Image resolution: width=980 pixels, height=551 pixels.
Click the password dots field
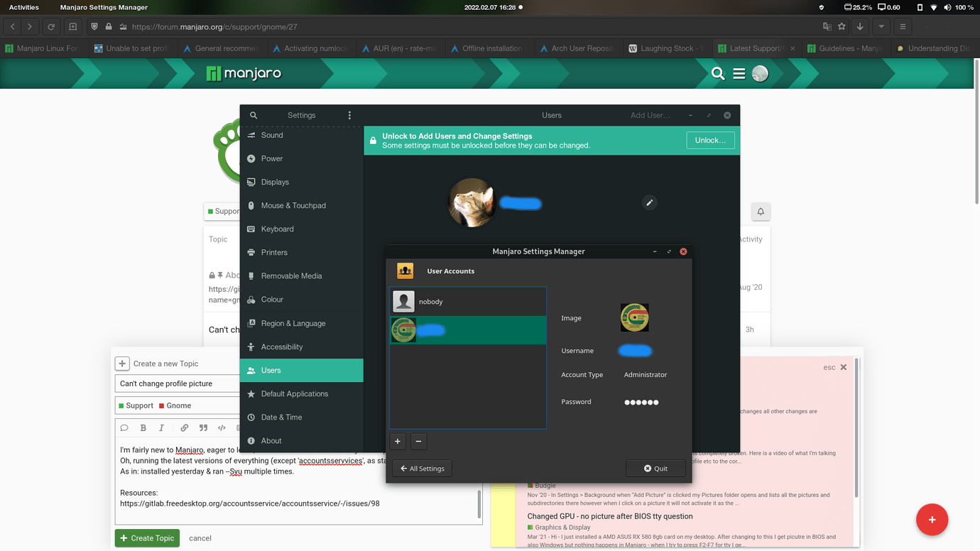641,402
